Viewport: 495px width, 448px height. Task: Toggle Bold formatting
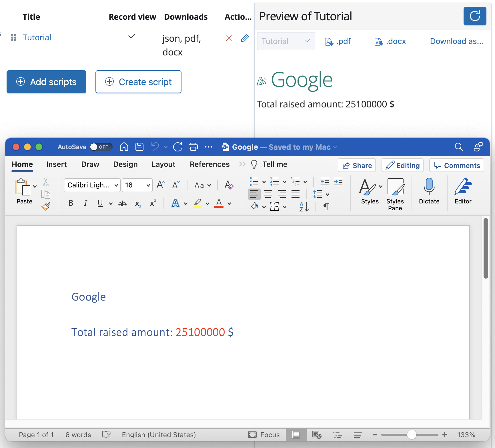[x=71, y=203]
